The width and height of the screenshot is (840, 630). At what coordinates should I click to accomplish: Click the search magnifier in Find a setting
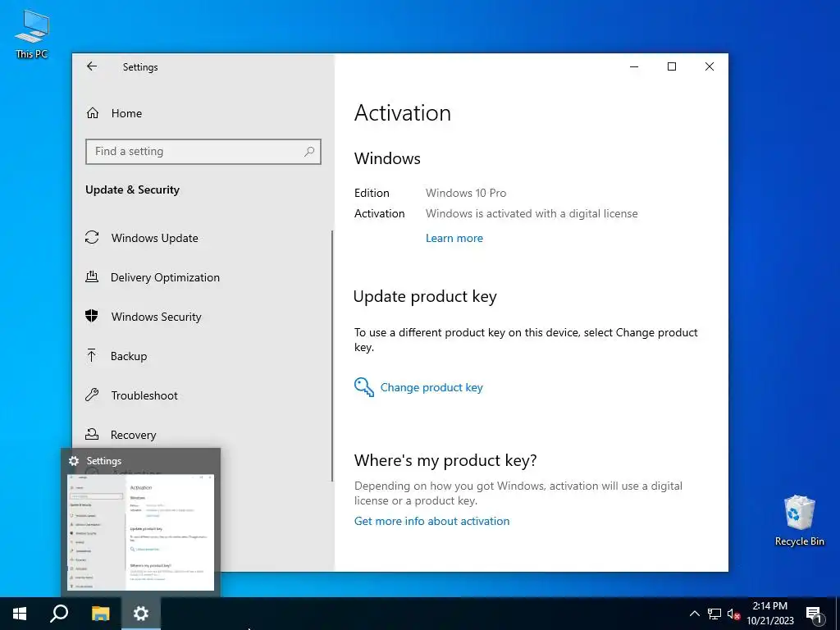tap(309, 152)
